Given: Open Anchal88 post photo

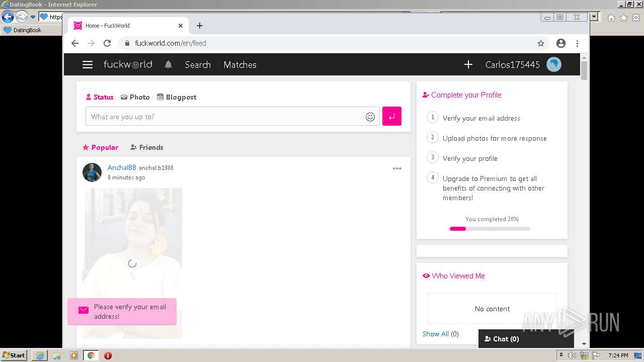Looking at the screenshot, I should point(132,263).
